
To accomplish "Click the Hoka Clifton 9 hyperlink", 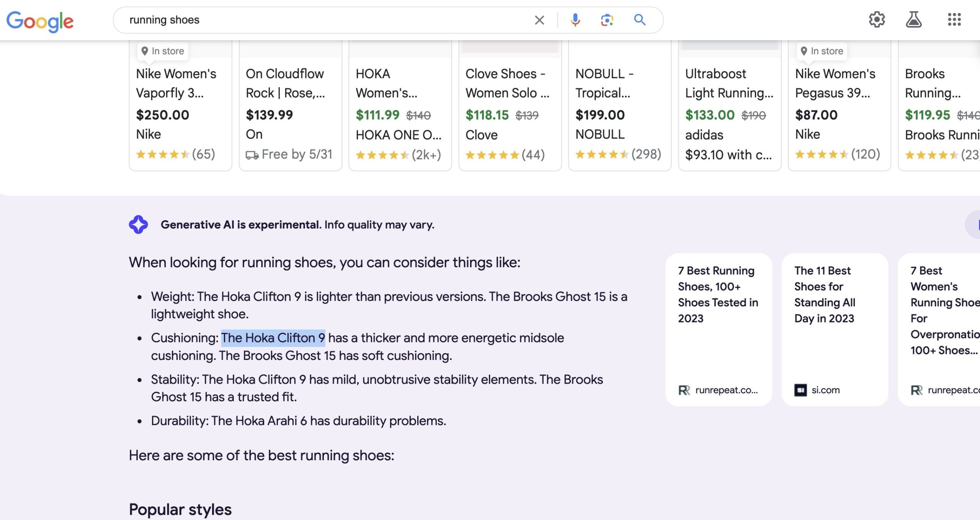I will click(273, 337).
